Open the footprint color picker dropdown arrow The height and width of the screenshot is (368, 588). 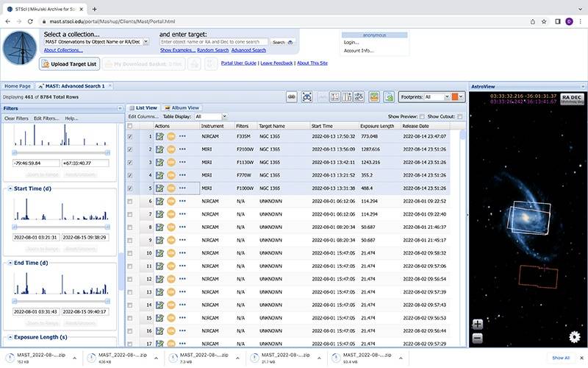click(462, 97)
